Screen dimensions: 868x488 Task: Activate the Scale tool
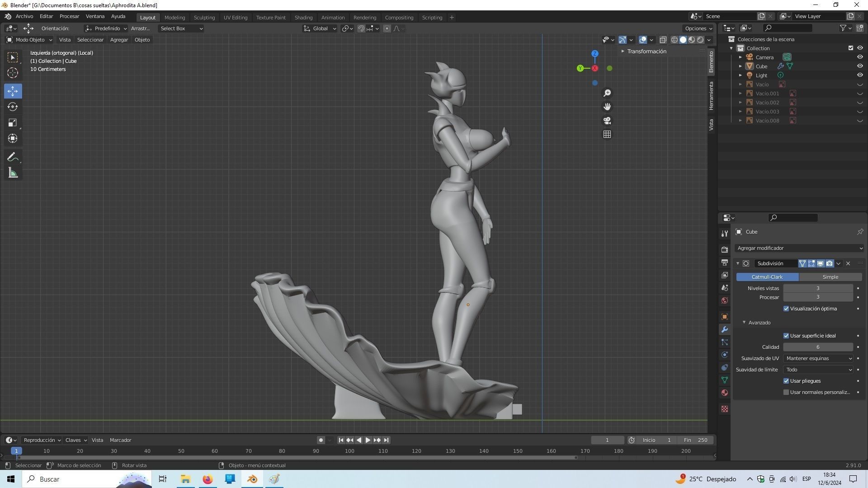tap(13, 122)
